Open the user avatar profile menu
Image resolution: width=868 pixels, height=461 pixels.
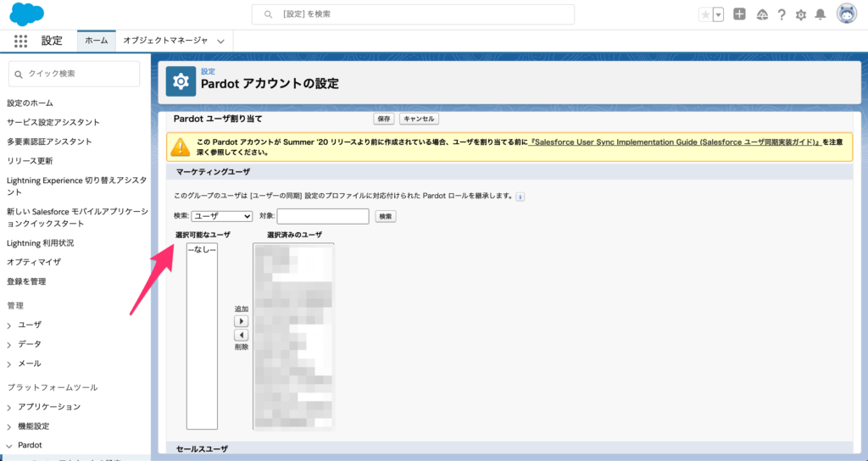tap(847, 14)
